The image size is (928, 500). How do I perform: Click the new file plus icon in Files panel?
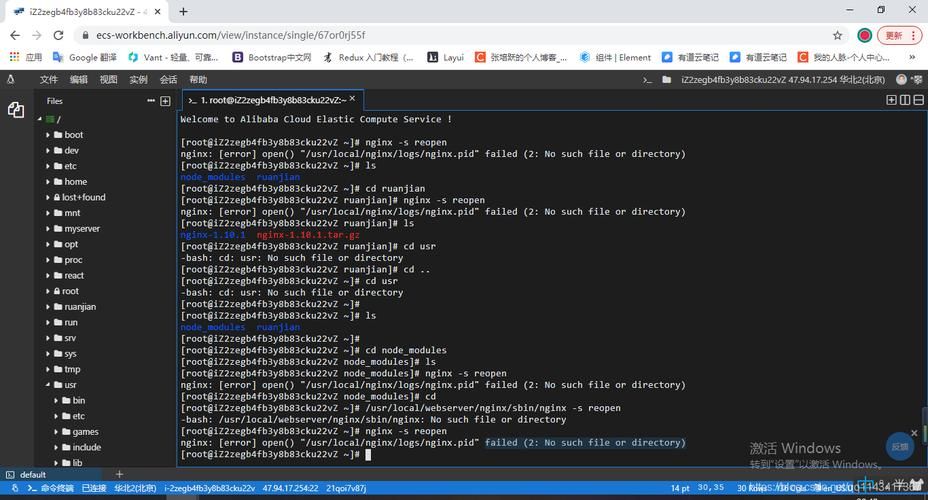(165, 101)
